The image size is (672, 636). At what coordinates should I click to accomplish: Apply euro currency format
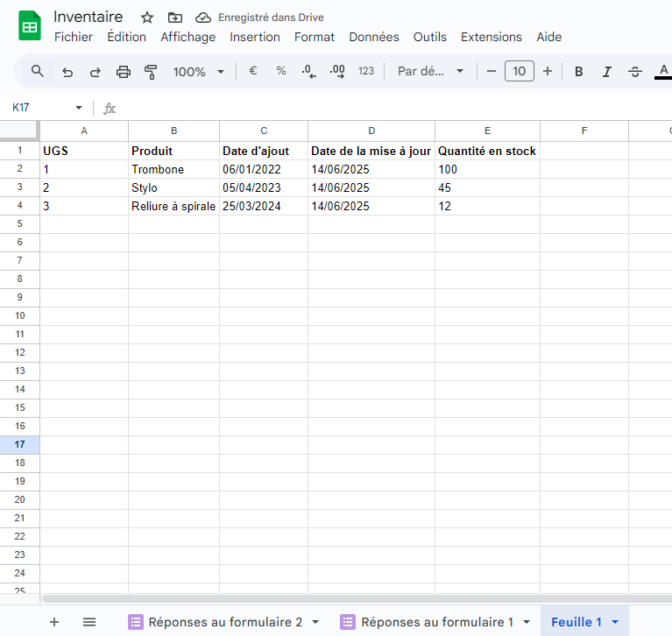click(x=253, y=71)
